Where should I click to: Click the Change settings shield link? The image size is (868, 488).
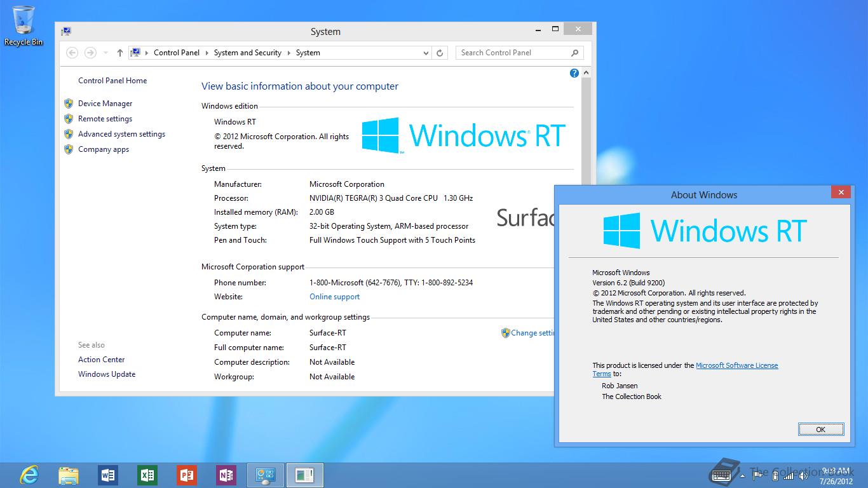point(528,333)
